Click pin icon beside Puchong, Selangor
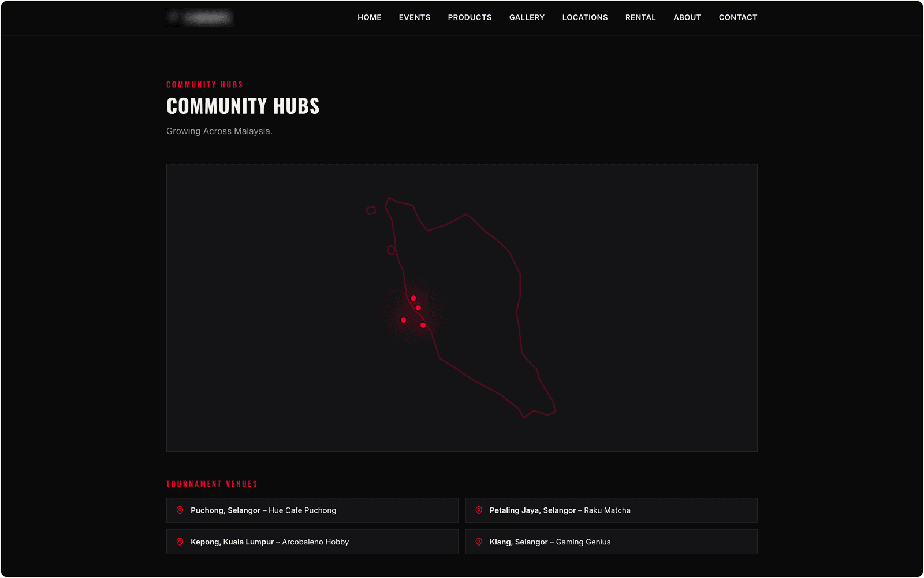The image size is (924, 578). pyautogui.click(x=180, y=510)
